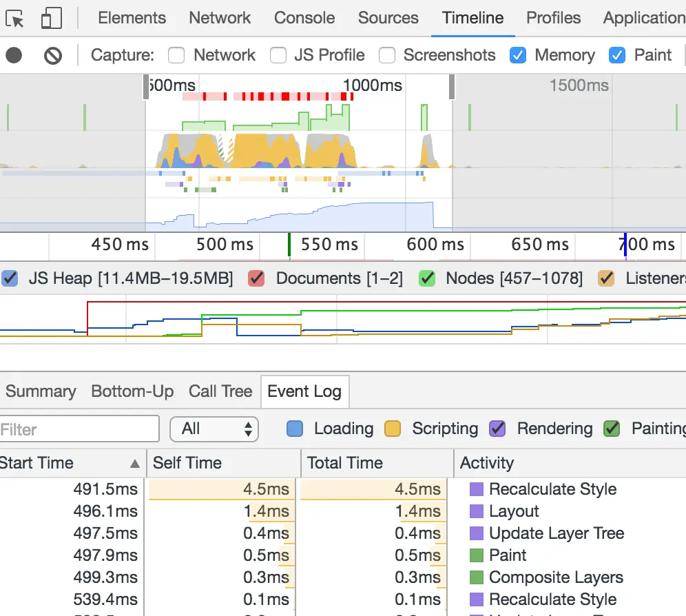Click inside the event Filter field
The height and width of the screenshot is (616, 686).
(x=79, y=429)
